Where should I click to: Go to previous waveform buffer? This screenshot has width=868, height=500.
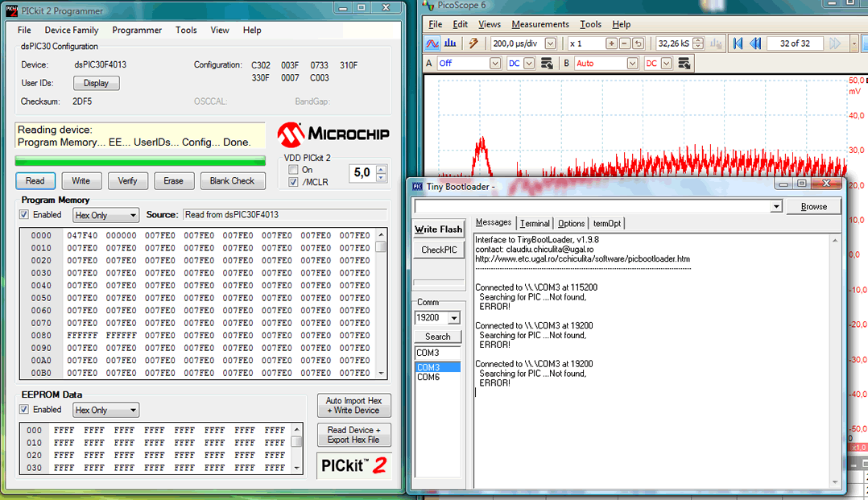tap(755, 43)
